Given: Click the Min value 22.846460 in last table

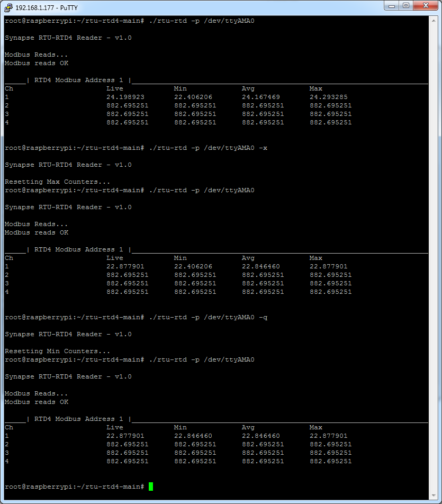Looking at the screenshot, I should tap(193, 436).
